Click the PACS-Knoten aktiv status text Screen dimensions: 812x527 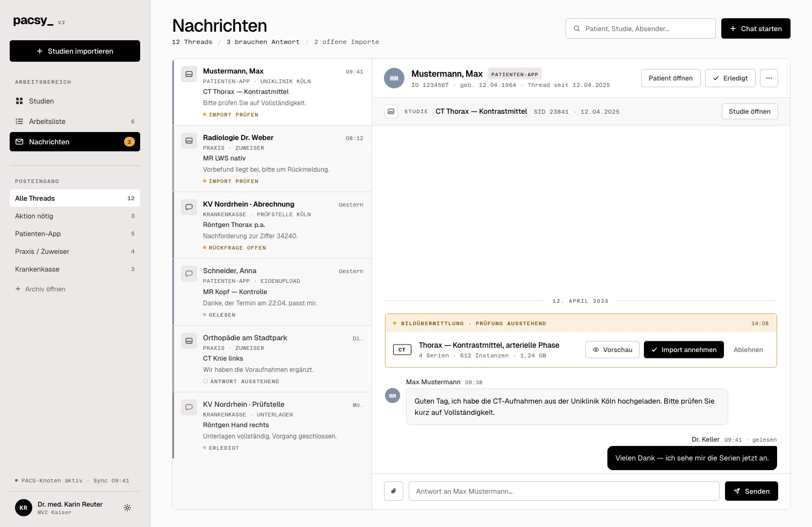click(52, 481)
